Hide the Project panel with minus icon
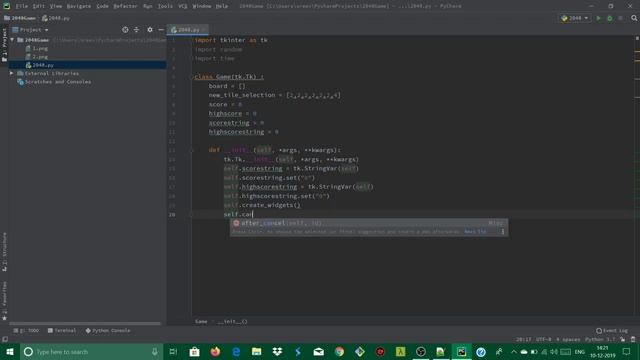The height and width of the screenshot is (360, 640). (x=161, y=30)
